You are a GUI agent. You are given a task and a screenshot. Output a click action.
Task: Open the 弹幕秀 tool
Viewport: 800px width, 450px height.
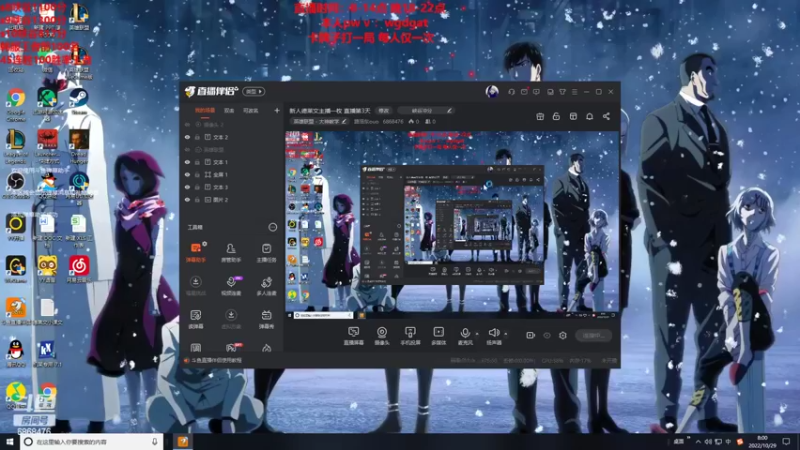[x=266, y=319]
